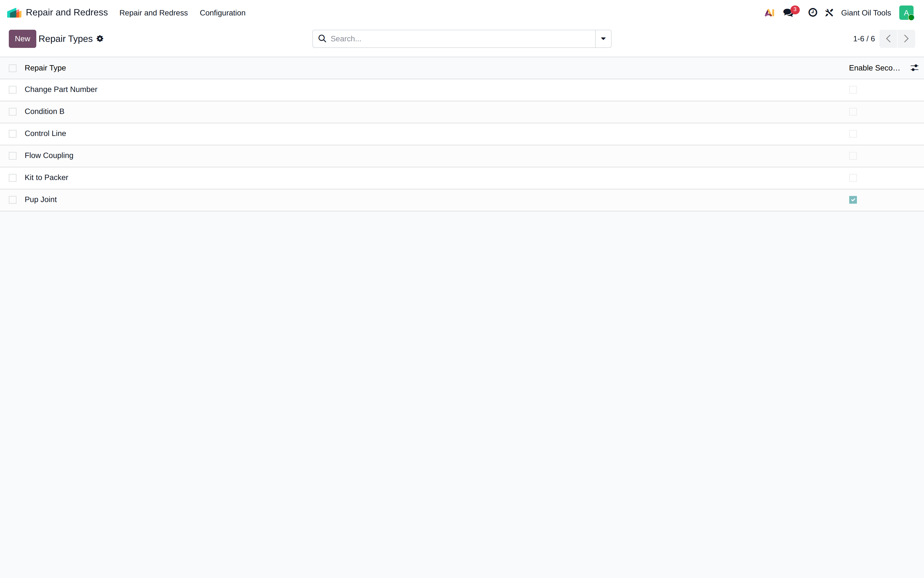Open the user avatar menu

tap(906, 13)
